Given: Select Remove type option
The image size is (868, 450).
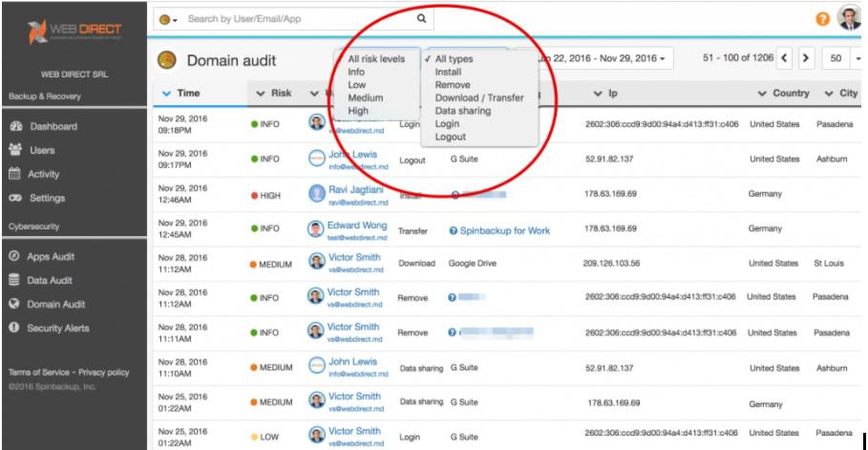Looking at the screenshot, I should pyautogui.click(x=453, y=85).
